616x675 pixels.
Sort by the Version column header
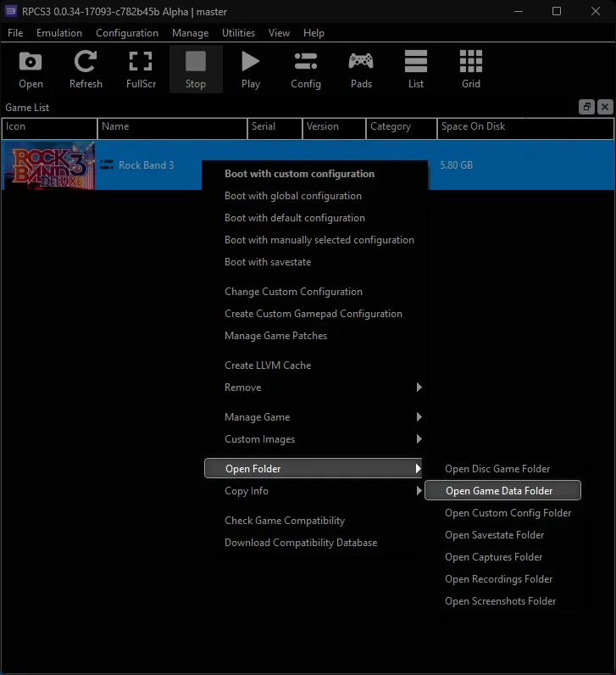[334, 128]
